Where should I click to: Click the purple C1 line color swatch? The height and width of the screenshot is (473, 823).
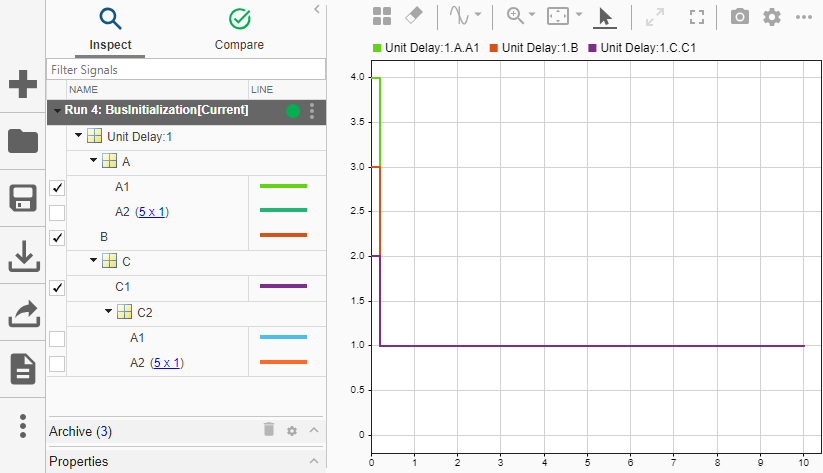(x=283, y=286)
